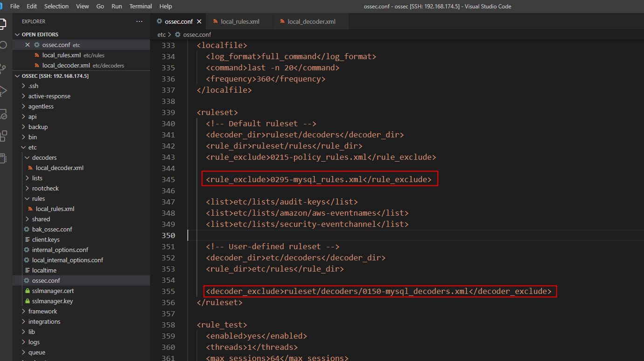The image size is (644, 361).
Task: Collapse the OSSEC workspace root section
Action: [x=18, y=75]
